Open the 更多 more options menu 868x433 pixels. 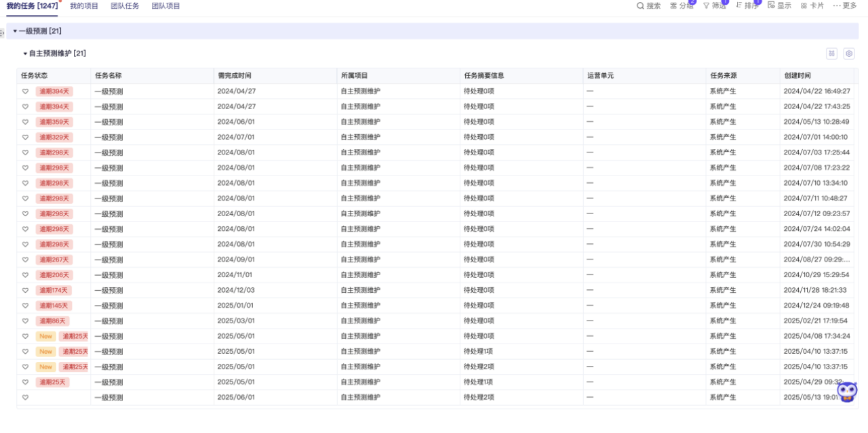pyautogui.click(x=845, y=6)
